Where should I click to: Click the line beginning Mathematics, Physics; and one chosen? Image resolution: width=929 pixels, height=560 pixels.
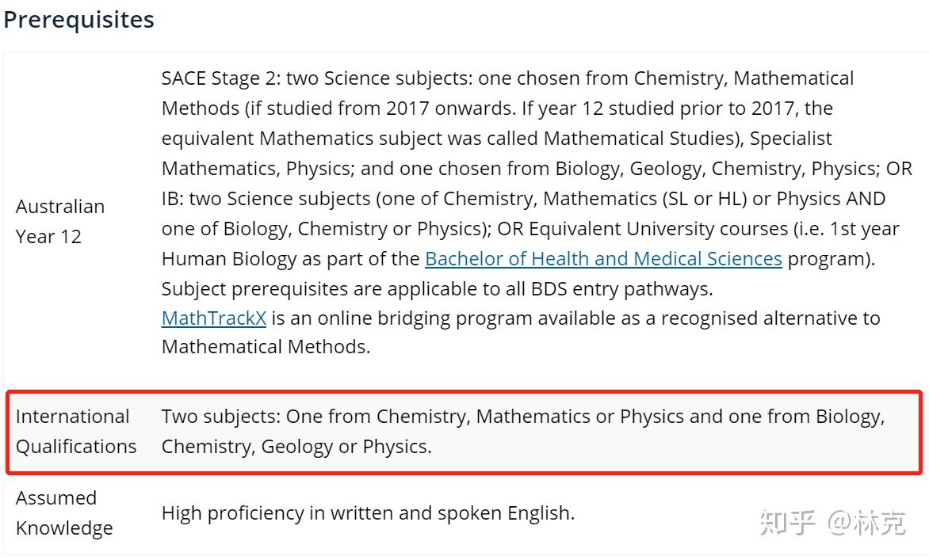(537, 168)
